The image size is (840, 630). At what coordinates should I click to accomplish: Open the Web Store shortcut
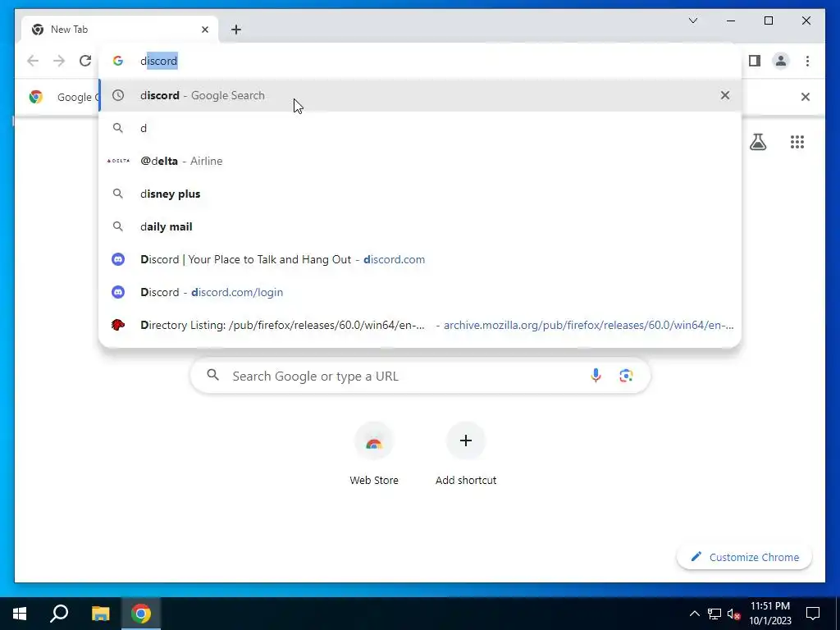pos(374,454)
